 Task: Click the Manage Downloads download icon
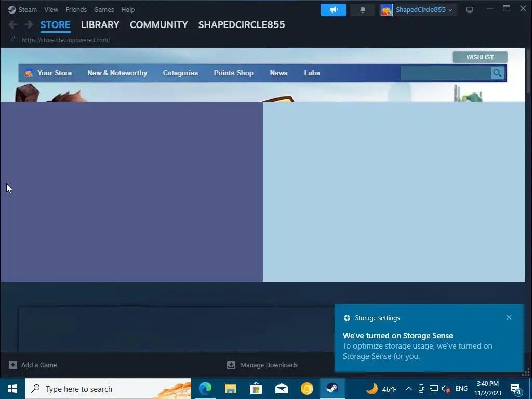coord(231,365)
